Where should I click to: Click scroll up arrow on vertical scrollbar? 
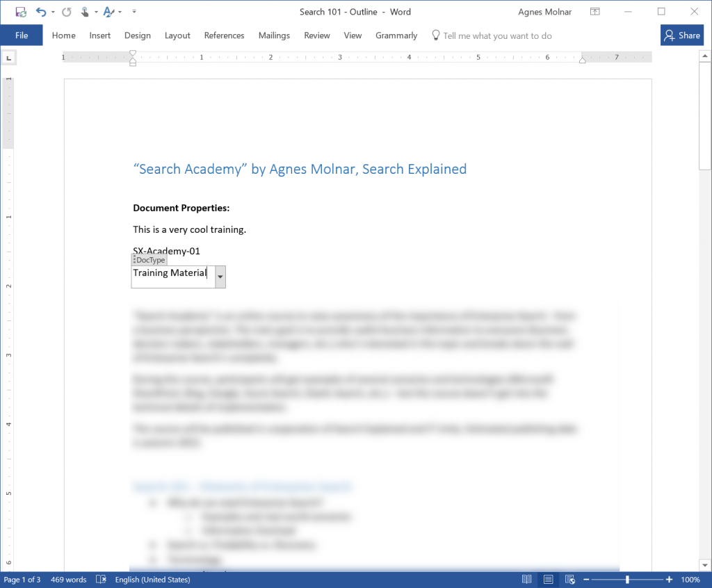705,56
